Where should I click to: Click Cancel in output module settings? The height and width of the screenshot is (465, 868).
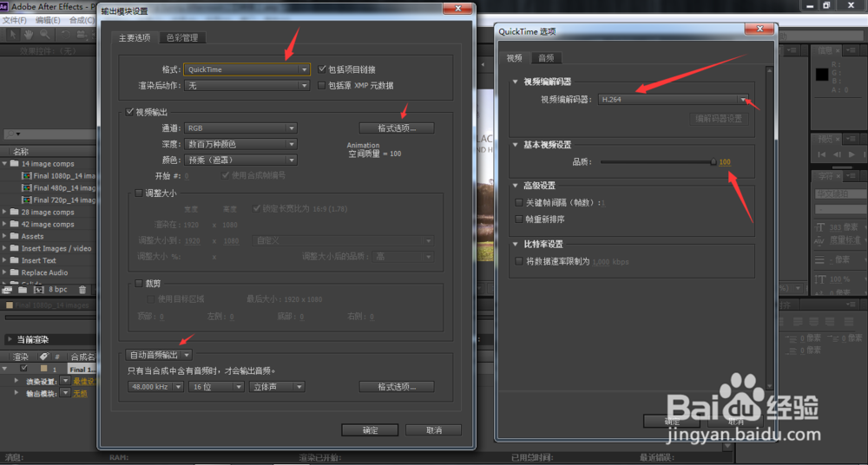433,430
